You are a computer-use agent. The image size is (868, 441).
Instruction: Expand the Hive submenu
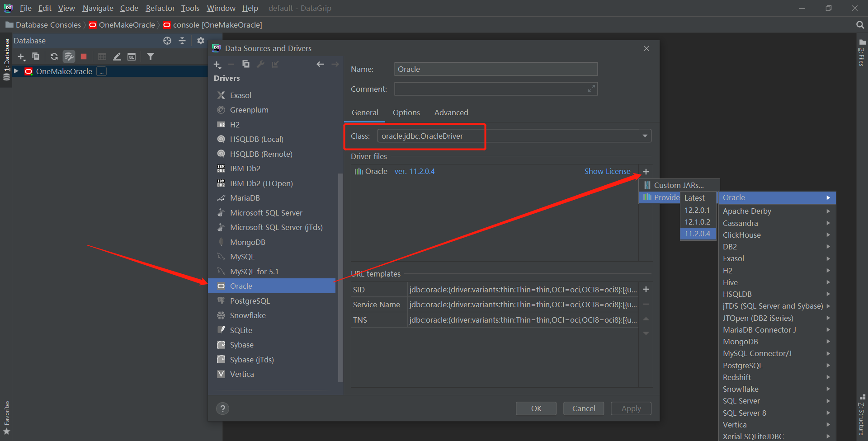777,282
